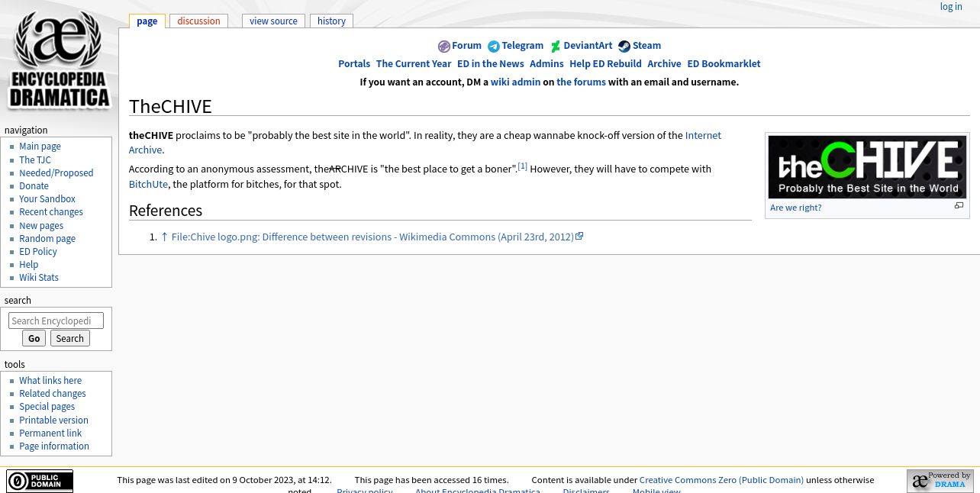The height and width of the screenshot is (493, 980).
Task: Click the References section heading
Action: point(166,211)
